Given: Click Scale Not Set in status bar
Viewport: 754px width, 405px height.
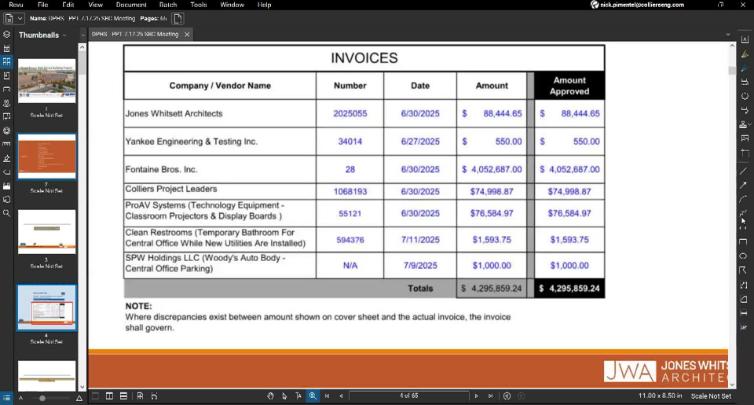Looking at the screenshot, I should click(x=711, y=396).
